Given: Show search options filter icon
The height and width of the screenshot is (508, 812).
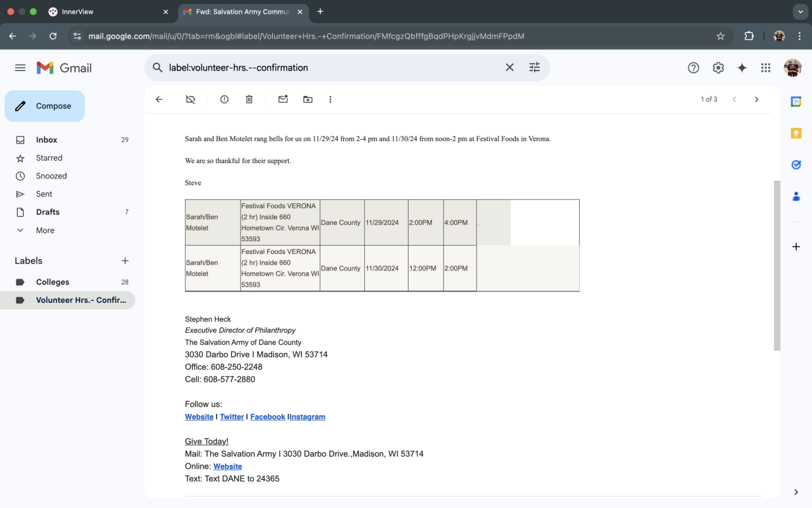Looking at the screenshot, I should coord(535,67).
